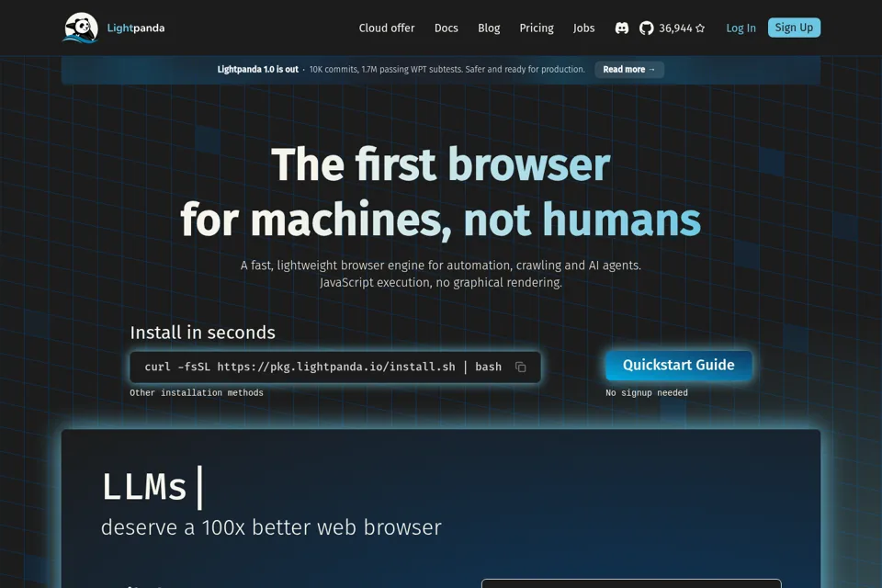Image resolution: width=882 pixels, height=588 pixels.
Task: Open the Blog page
Action: click(x=489, y=28)
